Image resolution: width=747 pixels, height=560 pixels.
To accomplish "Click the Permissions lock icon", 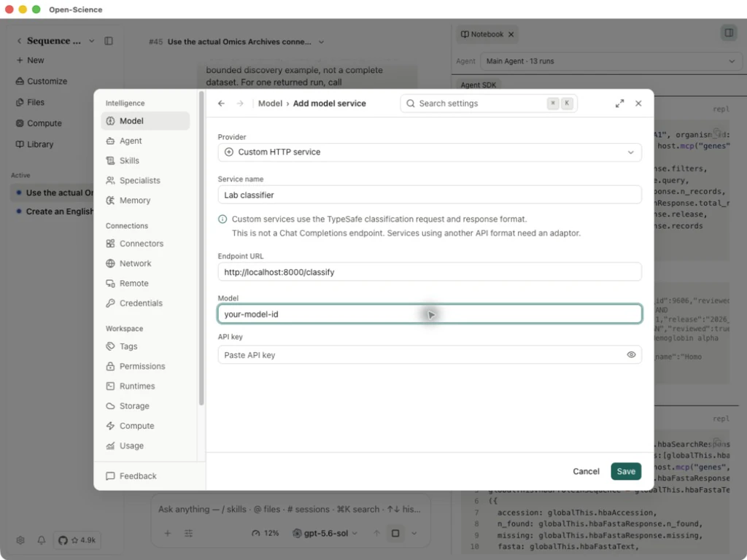I will 111,366.
